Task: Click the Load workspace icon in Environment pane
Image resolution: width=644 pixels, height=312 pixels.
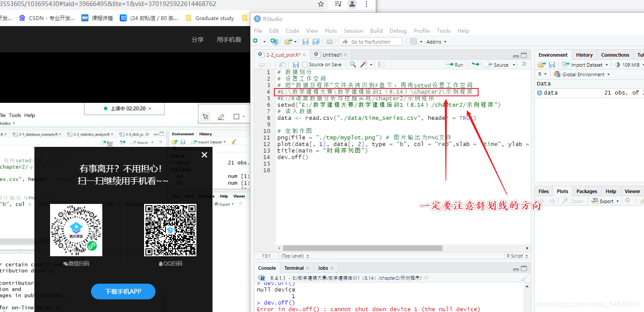Action: click(541, 64)
